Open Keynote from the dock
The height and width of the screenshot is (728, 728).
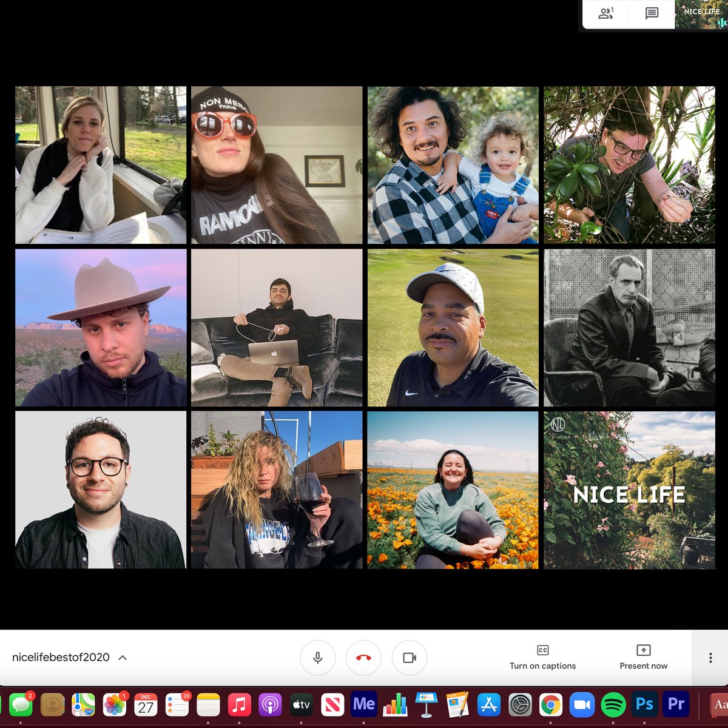(x=426, y=704)
